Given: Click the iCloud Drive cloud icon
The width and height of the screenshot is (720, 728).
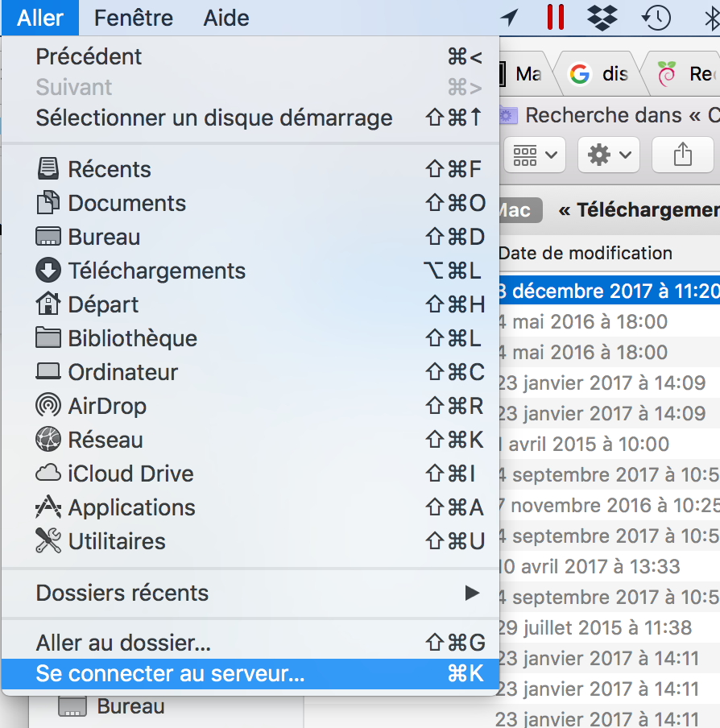Looking at the screenshot, I should pos(48,474).
